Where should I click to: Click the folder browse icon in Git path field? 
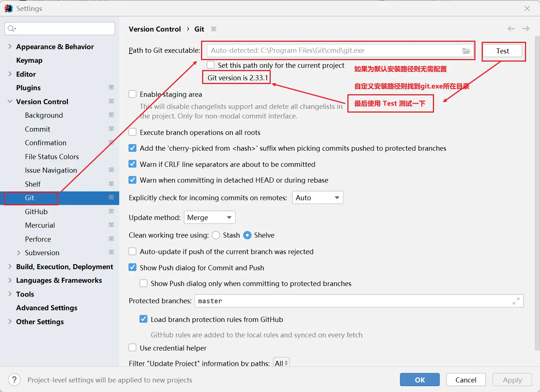466,51
